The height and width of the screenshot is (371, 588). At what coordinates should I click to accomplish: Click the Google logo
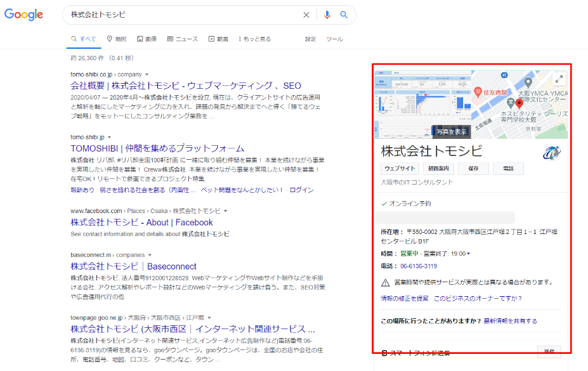23,15
